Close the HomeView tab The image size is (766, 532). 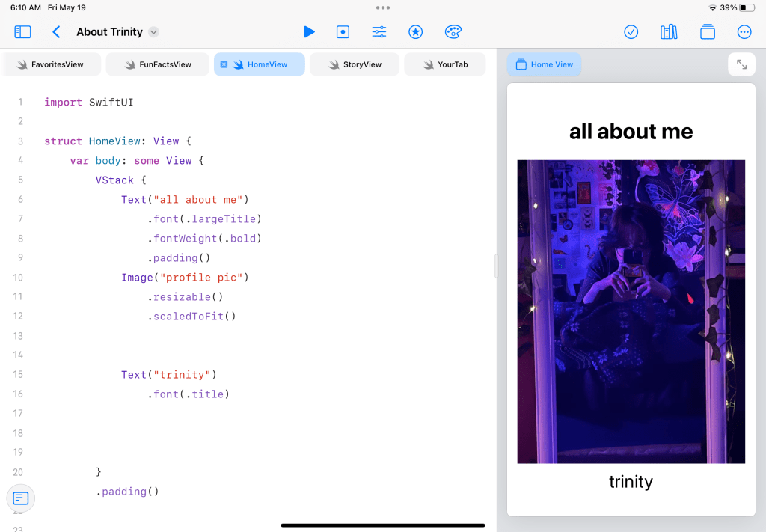pos(224,64)
